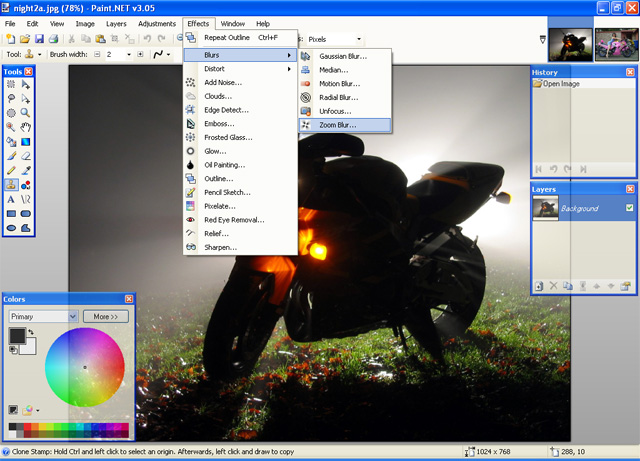Select the Eraser tool
Screen dimensions: 640x461
(26, 156)
